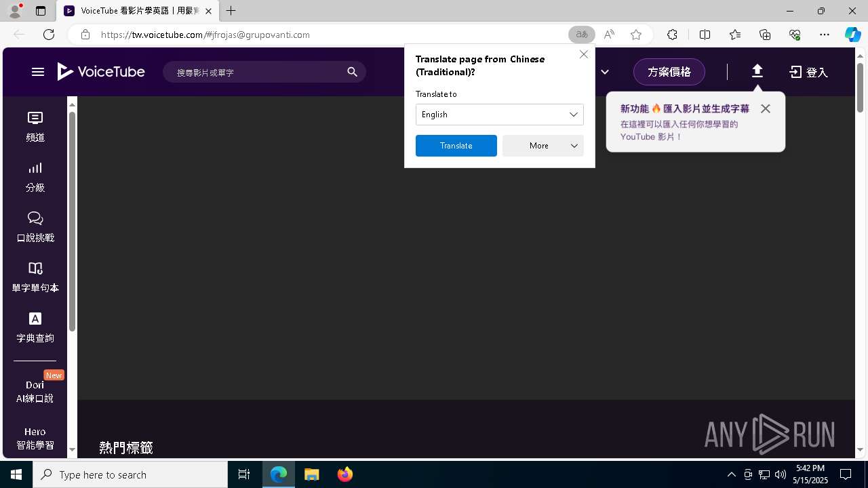
Task: Click the VoiceTube logo
Action: [x=101, y=72]
